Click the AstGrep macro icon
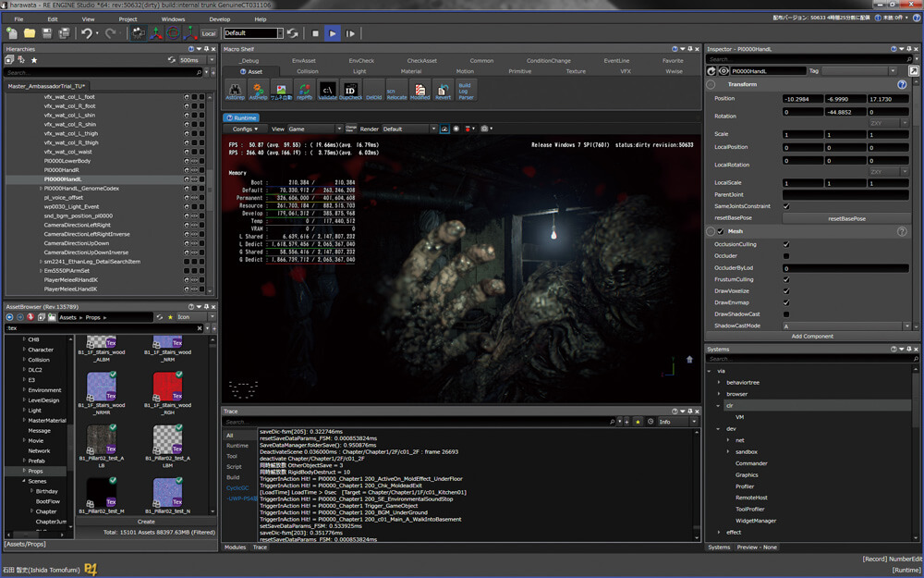Viewport: 924px width, 578px height. click(x=235, y=90)
